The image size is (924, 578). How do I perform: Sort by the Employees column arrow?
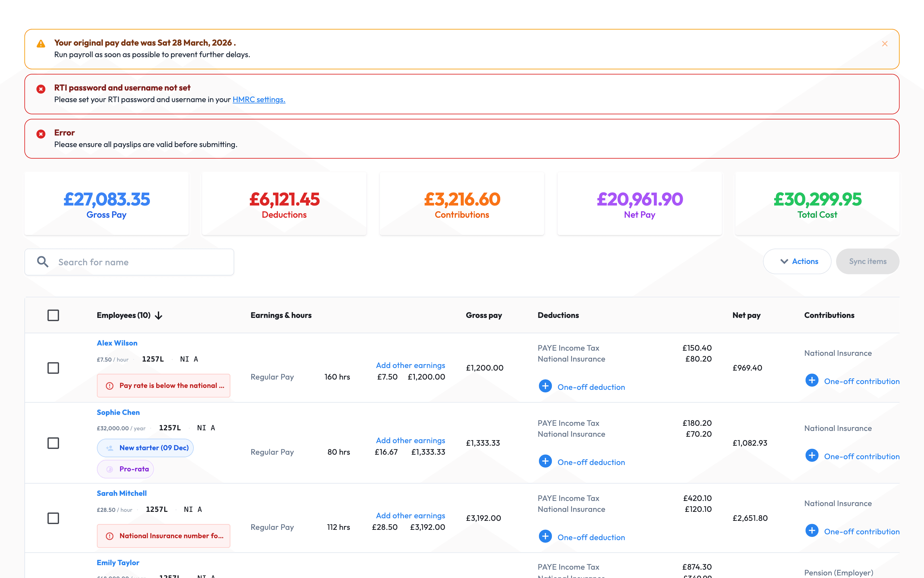[x=159, y=315]
